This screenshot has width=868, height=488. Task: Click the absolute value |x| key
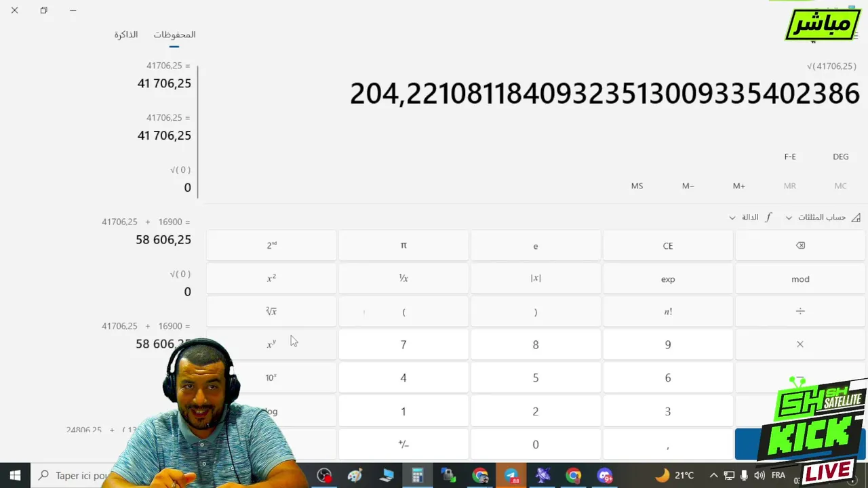pos(536,279)
